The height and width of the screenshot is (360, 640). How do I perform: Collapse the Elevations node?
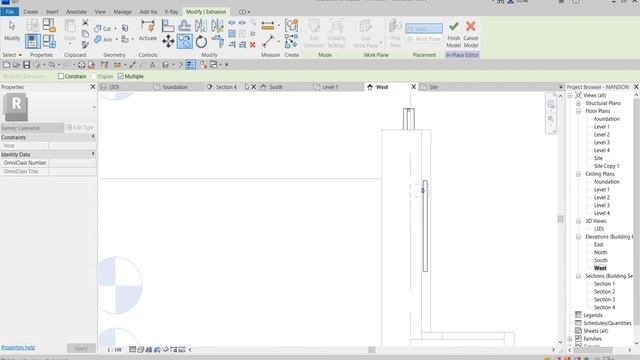578,237
